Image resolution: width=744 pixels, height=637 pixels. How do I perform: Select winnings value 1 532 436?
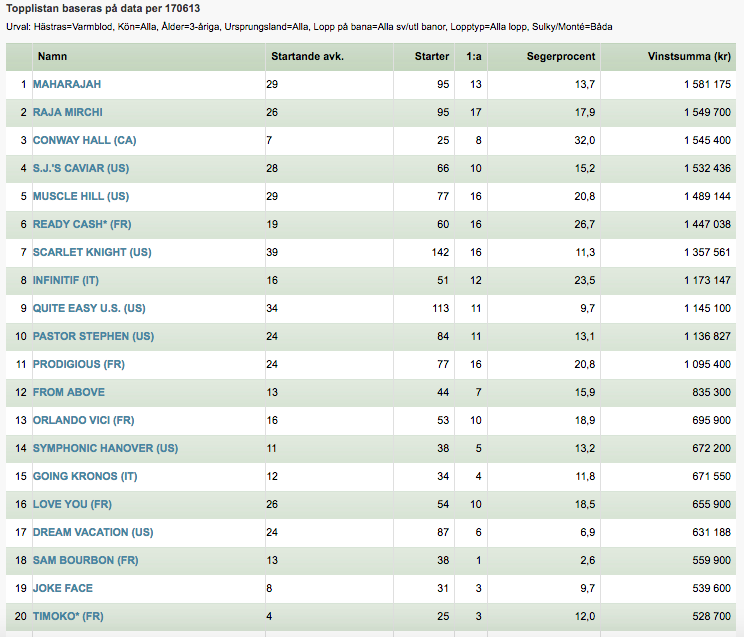pos(707,169)
